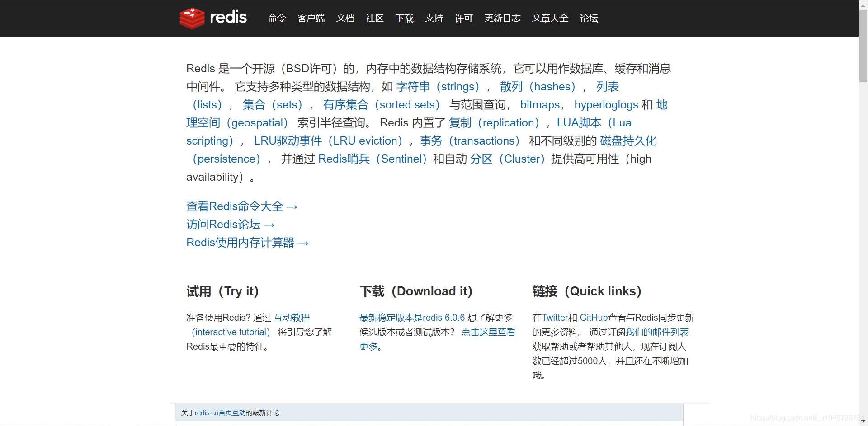Click the 试用（Try it）heading
The height and width of the screenshot is (426, 868).
(x=222, y=291)
